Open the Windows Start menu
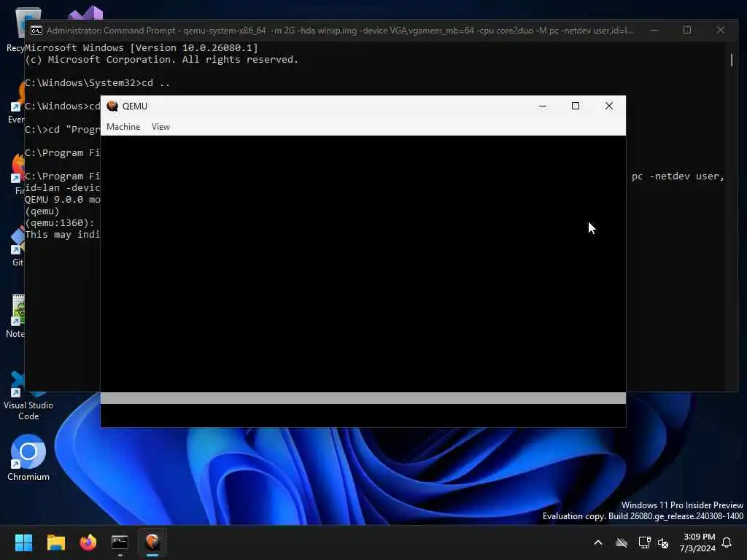Screen dimensions: 747x560 pos(23,542)
